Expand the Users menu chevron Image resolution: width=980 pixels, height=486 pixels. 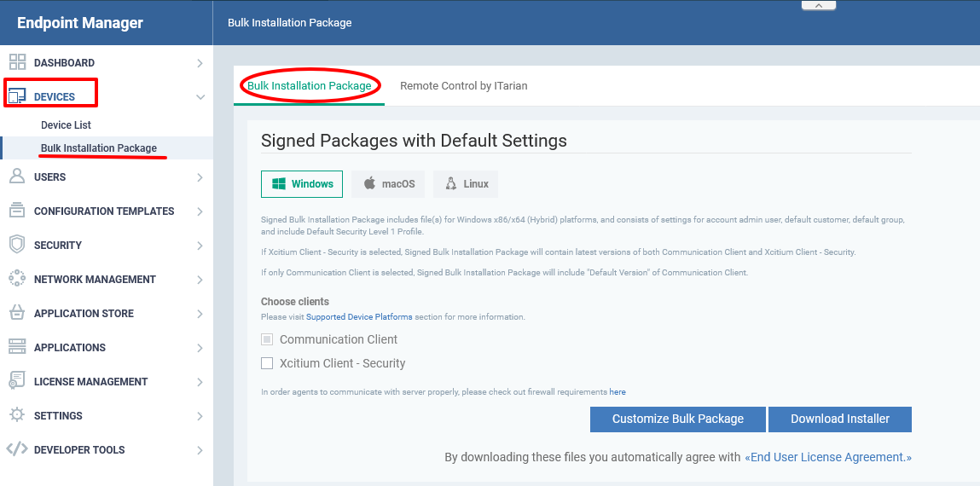tap(200, 177)
